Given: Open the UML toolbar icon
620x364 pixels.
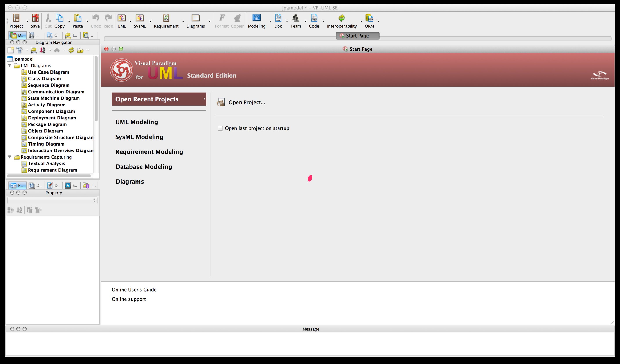Looking at the screenshot, I should 122,18.
